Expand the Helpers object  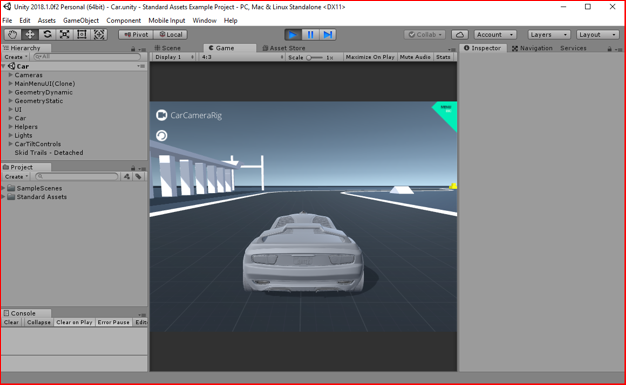coord(10,127)
